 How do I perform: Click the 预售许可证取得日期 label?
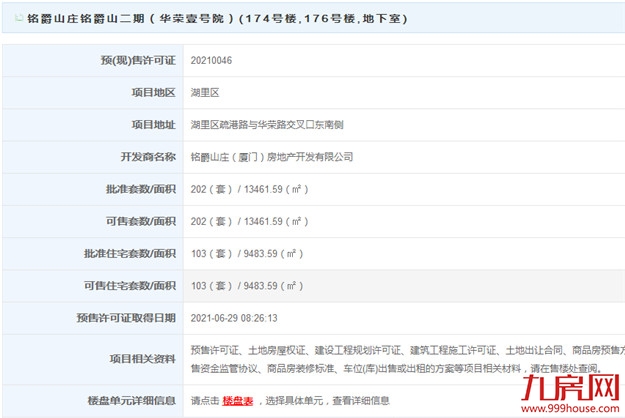click(126, 318)
